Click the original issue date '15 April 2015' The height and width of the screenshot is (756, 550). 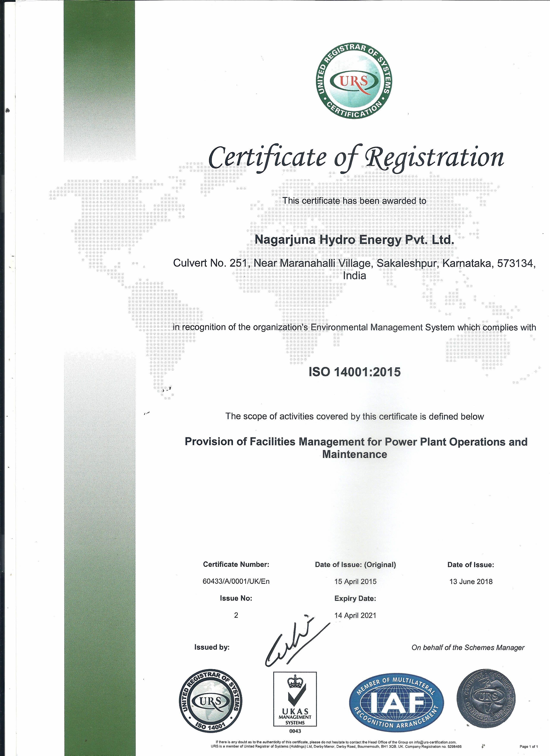point(355,582)
